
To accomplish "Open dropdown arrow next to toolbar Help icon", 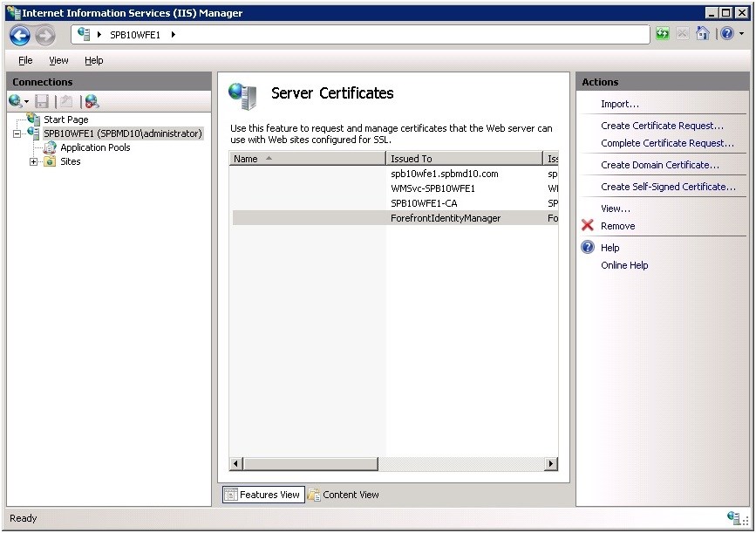I will 741,34.
